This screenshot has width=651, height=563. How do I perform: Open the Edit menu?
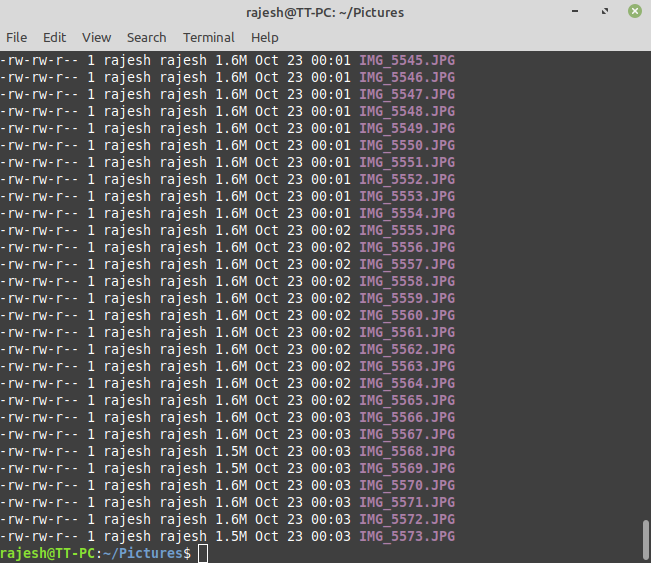pos(54,37)
